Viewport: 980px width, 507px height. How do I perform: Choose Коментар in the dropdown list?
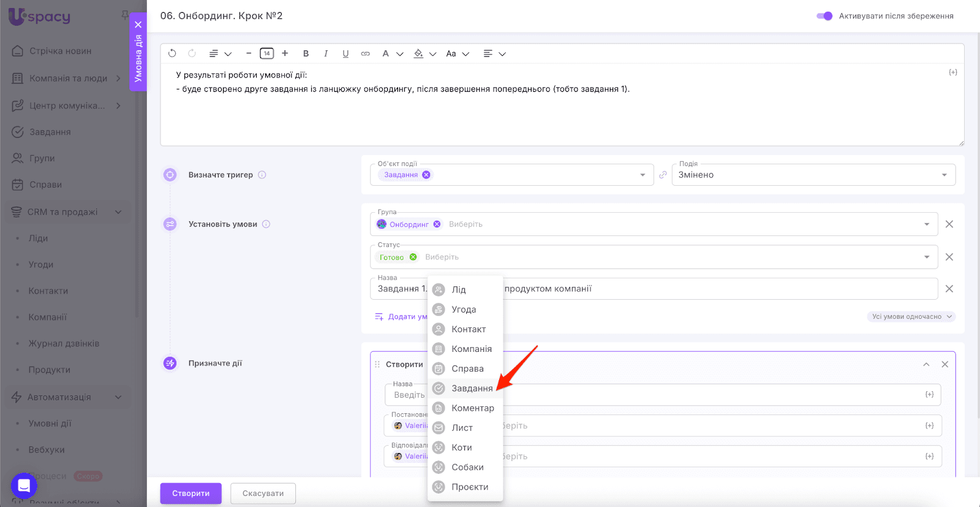coord(472,408)
